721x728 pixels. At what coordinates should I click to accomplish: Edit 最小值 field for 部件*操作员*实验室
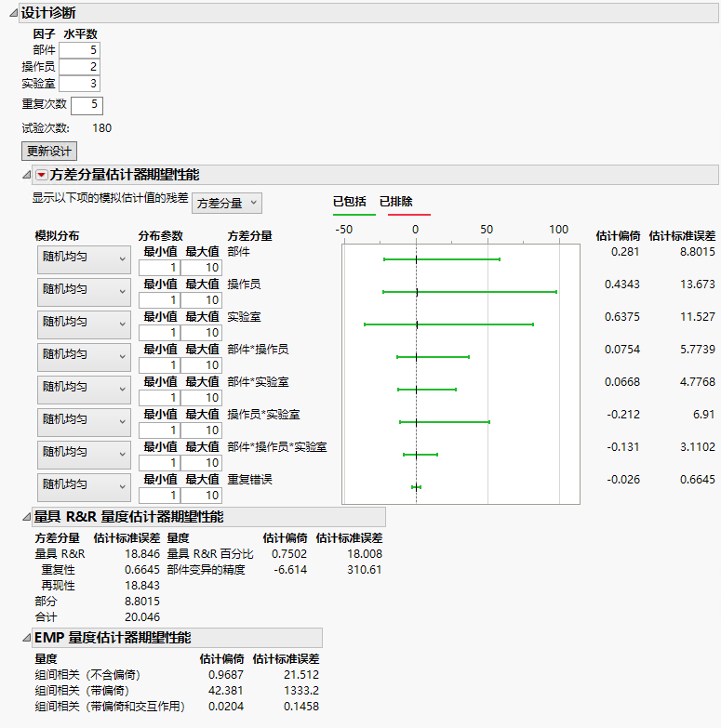point(160,463)
